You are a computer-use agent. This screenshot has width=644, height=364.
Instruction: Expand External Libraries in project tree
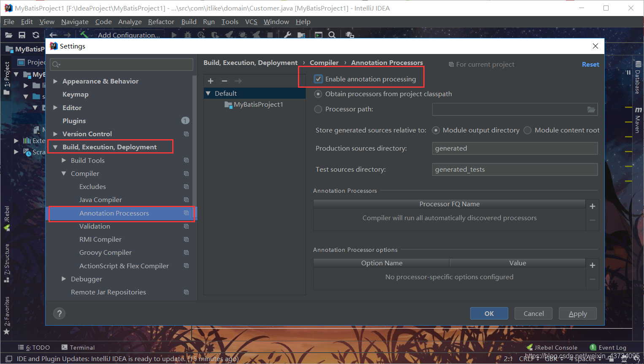tap(16, 140)
